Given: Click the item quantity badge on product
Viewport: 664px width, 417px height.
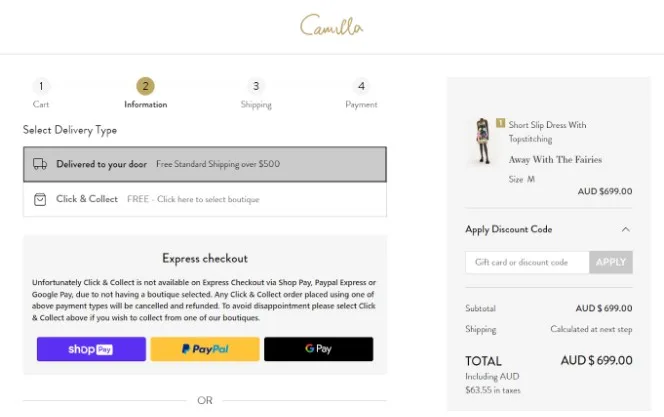Looking at the screenshot, I should 500,123.
